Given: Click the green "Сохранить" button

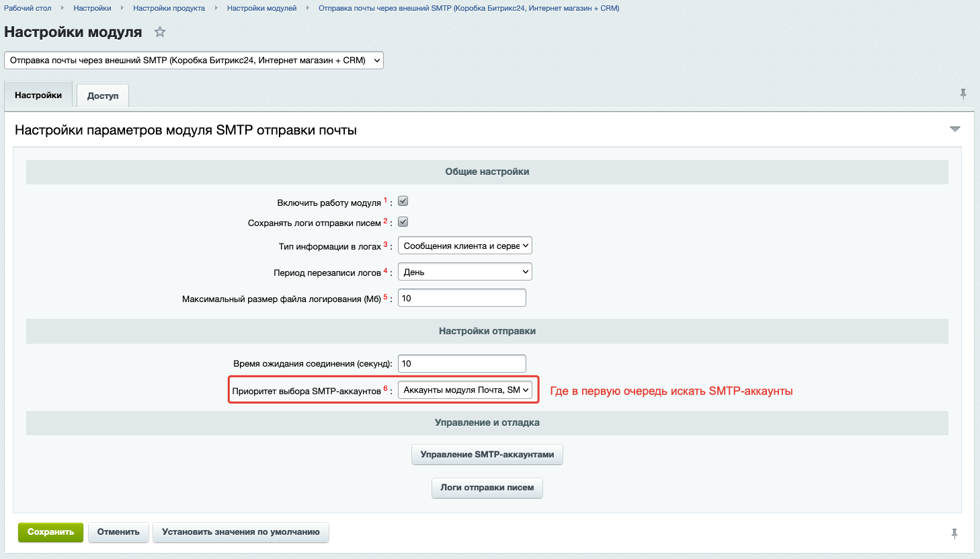Looking at the screenshot, I should tap(50, 532).
